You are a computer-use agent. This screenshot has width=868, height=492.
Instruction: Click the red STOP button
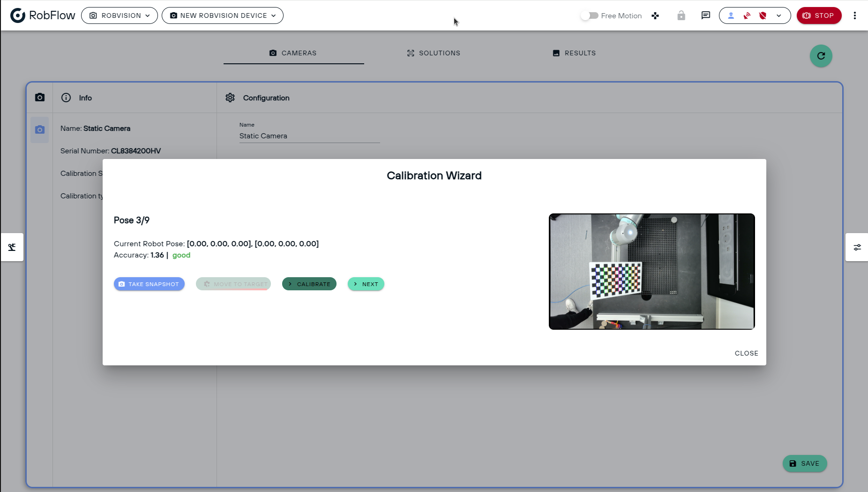click(819, 15)
